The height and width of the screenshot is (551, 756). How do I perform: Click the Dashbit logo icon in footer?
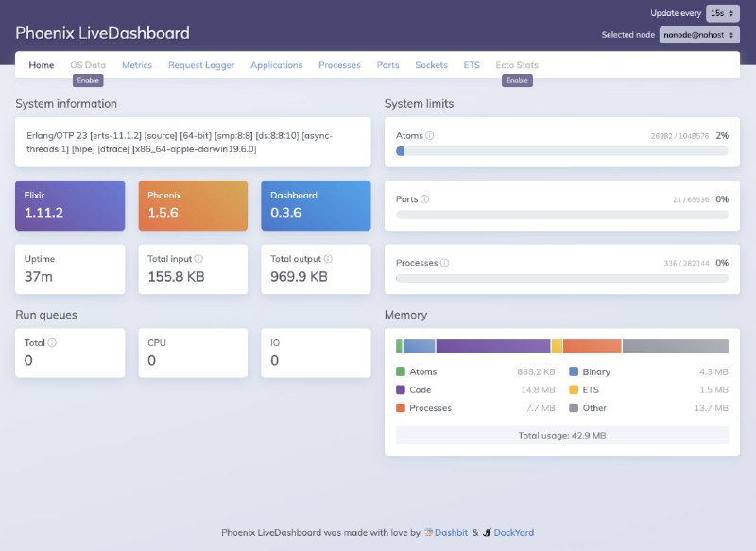[x=429, y=533]
